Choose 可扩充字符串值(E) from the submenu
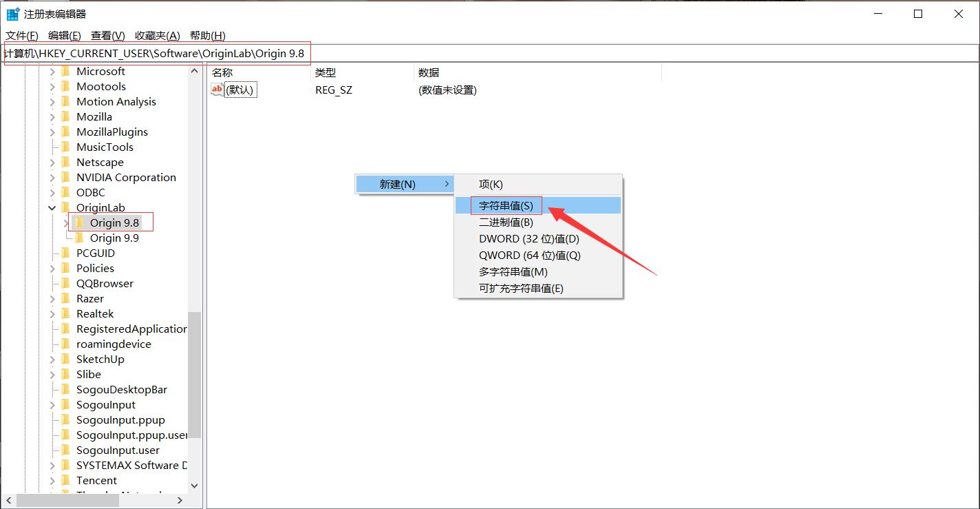 [x=538, y=288]
